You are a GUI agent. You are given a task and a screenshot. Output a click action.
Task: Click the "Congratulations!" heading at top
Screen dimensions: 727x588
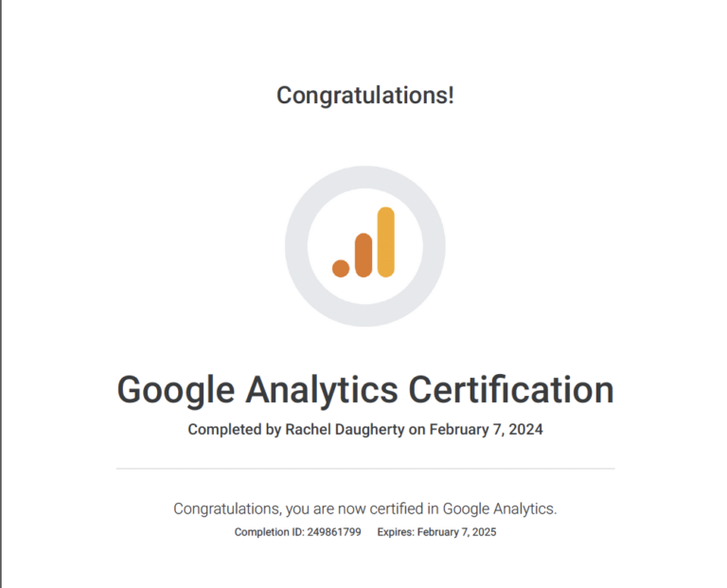pos(365,95)
